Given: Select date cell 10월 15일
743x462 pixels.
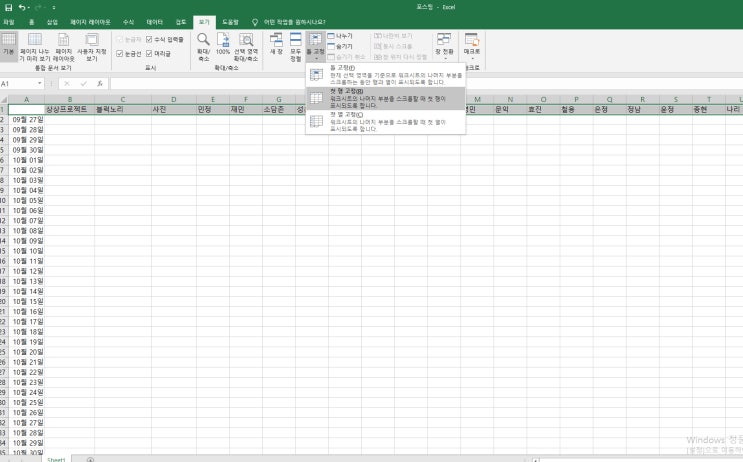Looking at the screenshot, I should point(27,301).
